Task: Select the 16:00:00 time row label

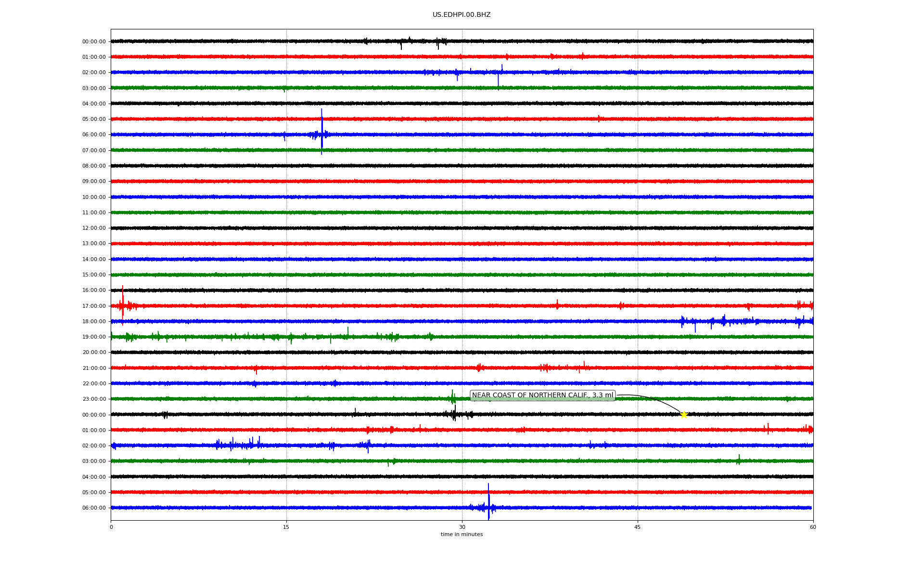Action: click(x=94, y=290)
